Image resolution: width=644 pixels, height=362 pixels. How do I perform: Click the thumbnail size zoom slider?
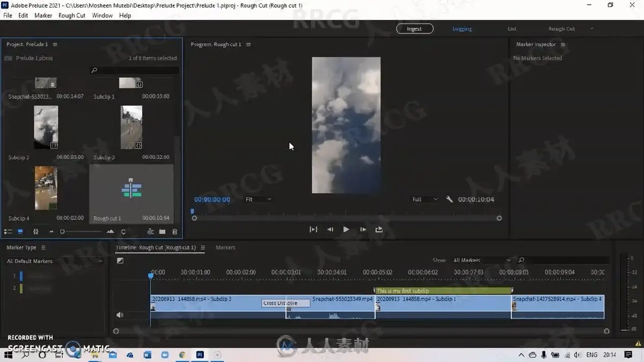pos(80,232)
